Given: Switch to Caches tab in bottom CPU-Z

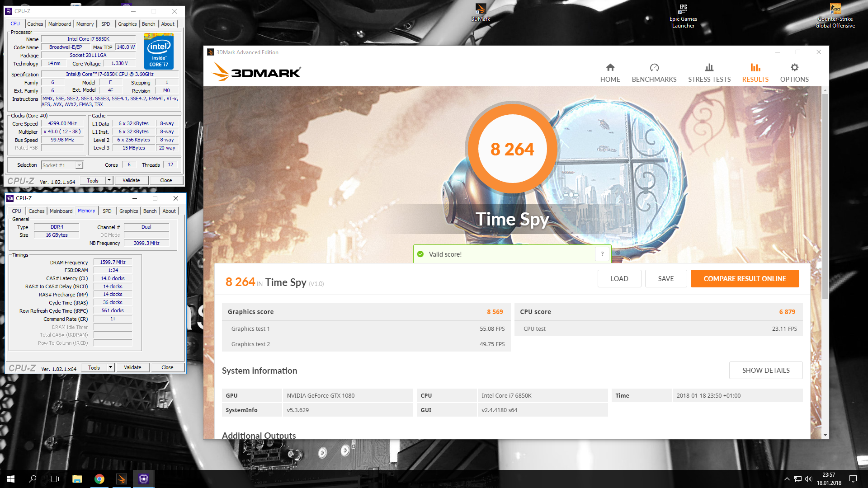Looking at the screenshot, I should pyautogui.click(x=36, y=211).
